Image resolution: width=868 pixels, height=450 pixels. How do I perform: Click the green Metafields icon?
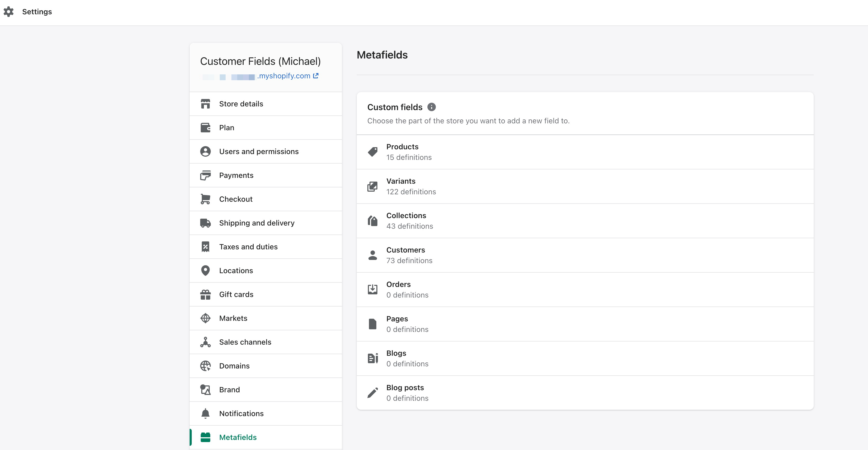pyautogui.click(x=205, y=437)
